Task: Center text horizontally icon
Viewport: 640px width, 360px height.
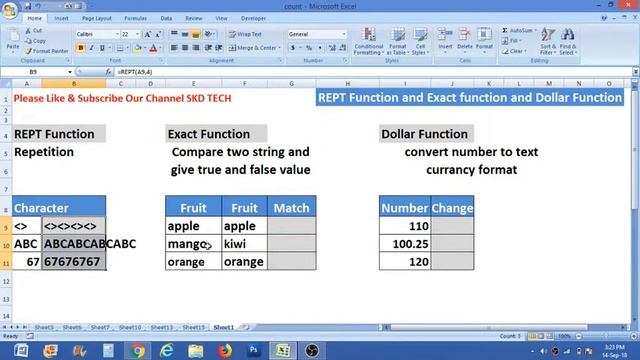Action: [x=185, y=48]
